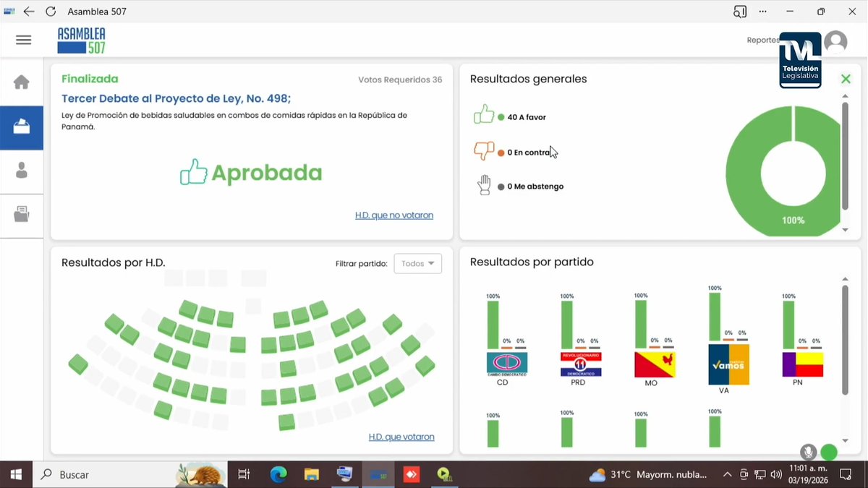Close the Resultados generales panel with green X
868x488 pixels.
point(846,79)
